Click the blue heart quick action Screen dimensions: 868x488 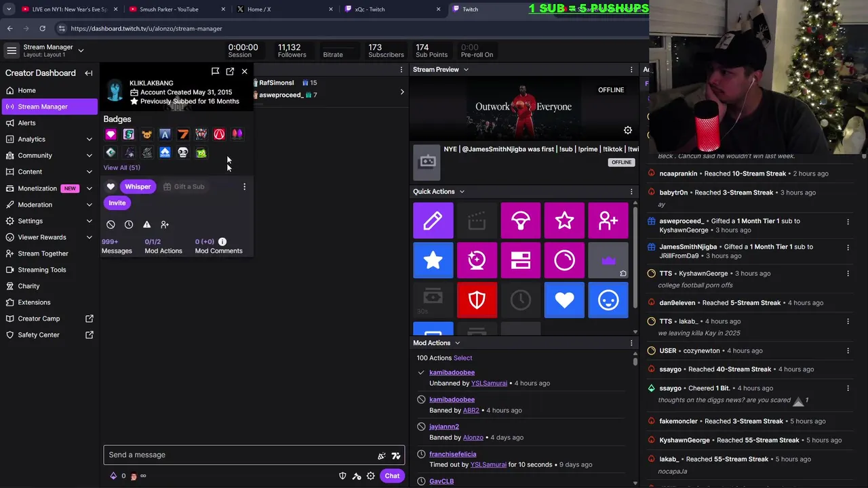564,300
